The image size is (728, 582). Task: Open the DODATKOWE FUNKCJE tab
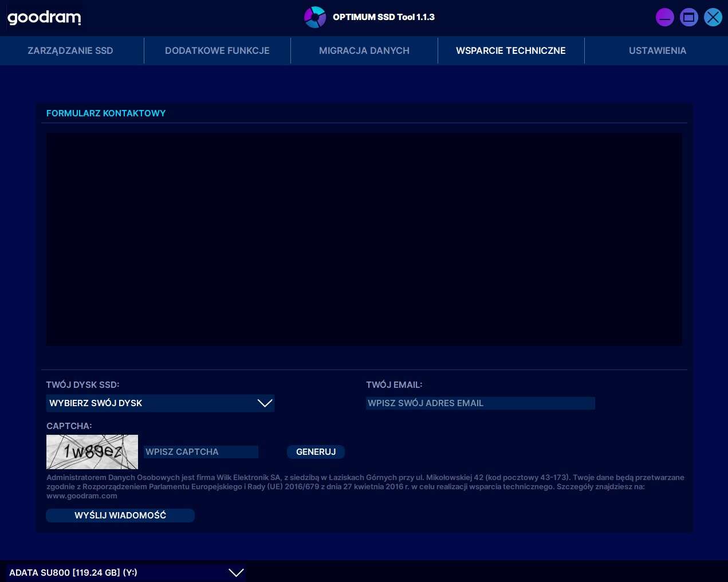(x=217, y=50)
